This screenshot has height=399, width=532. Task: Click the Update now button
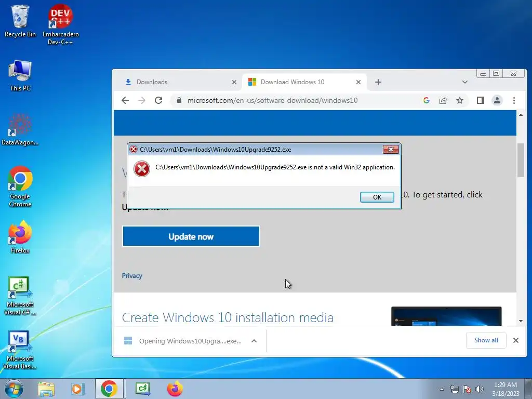191,236
